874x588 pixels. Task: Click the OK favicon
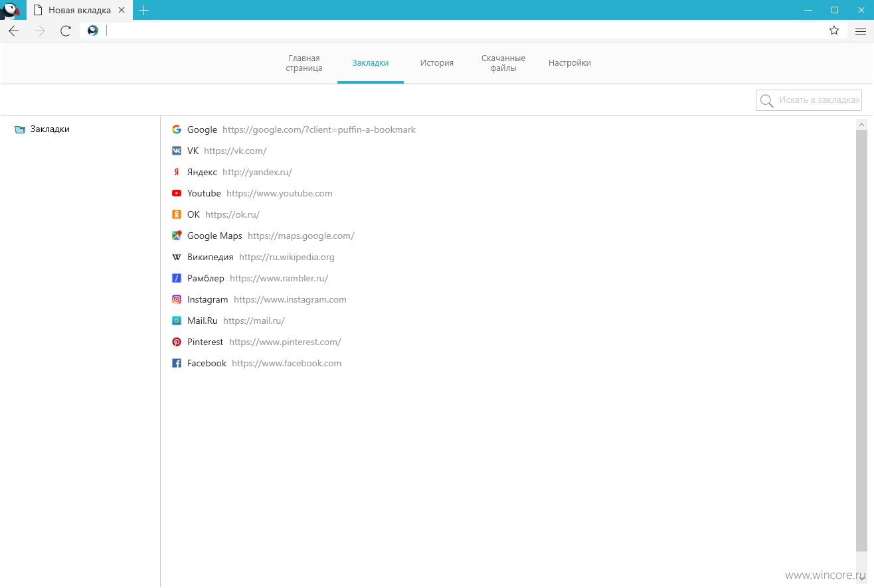177,214
